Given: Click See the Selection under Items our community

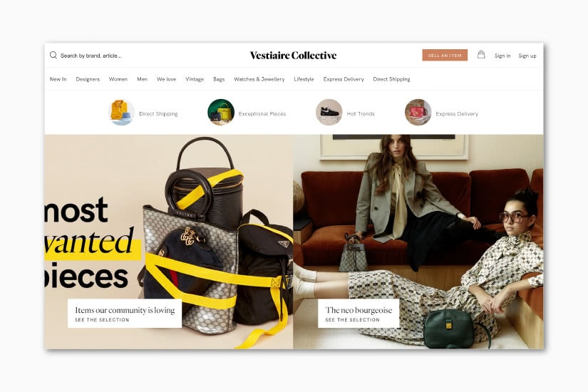Looking at the screenshot, I should [102, 319].
